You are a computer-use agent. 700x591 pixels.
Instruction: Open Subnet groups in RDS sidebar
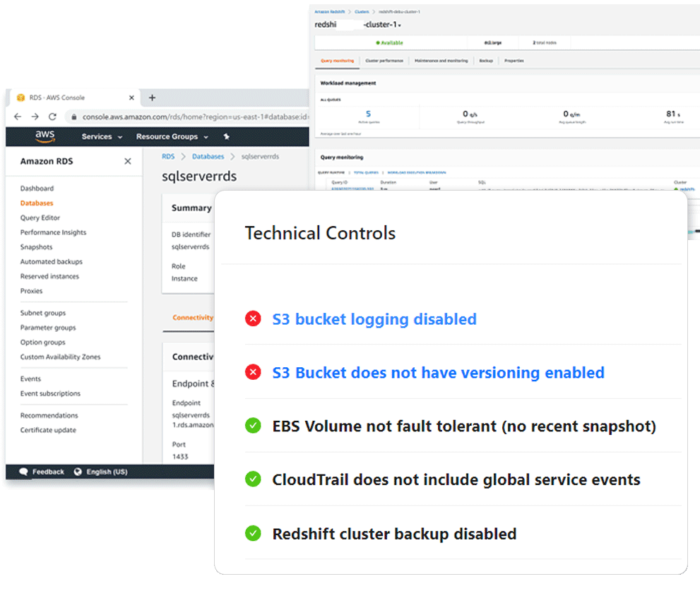(43, 313)
